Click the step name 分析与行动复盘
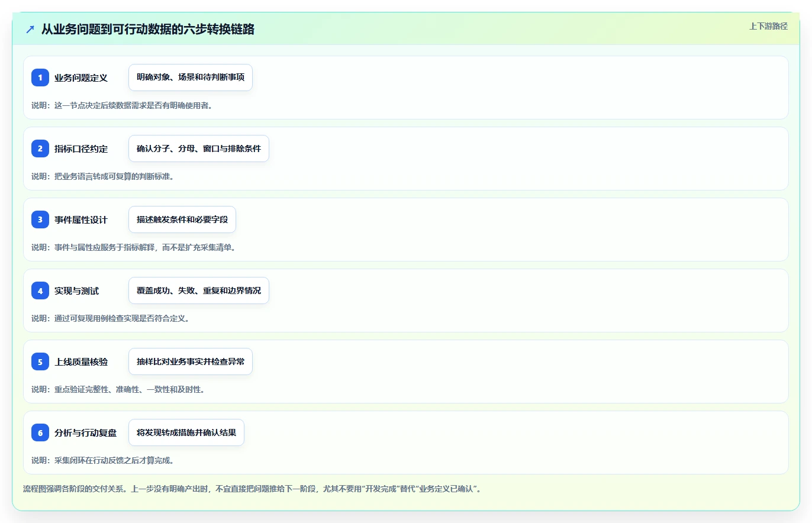The width and height of the screenshot is (812, 523). [86, 432]
